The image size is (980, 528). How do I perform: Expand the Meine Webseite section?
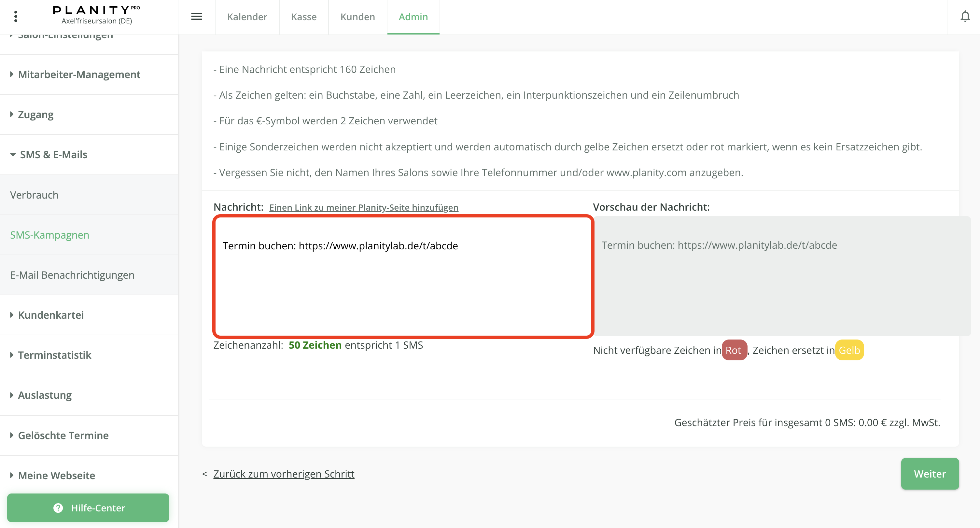click(56, 475)
